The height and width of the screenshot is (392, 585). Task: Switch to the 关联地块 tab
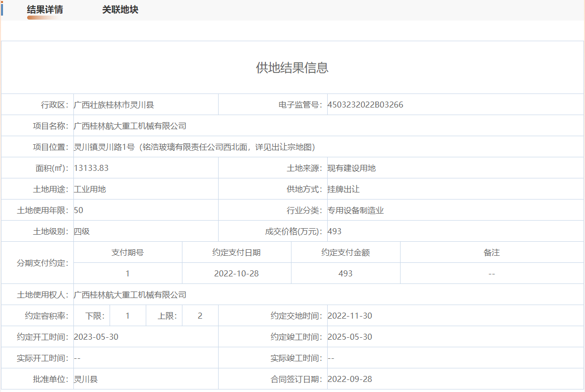120,10
